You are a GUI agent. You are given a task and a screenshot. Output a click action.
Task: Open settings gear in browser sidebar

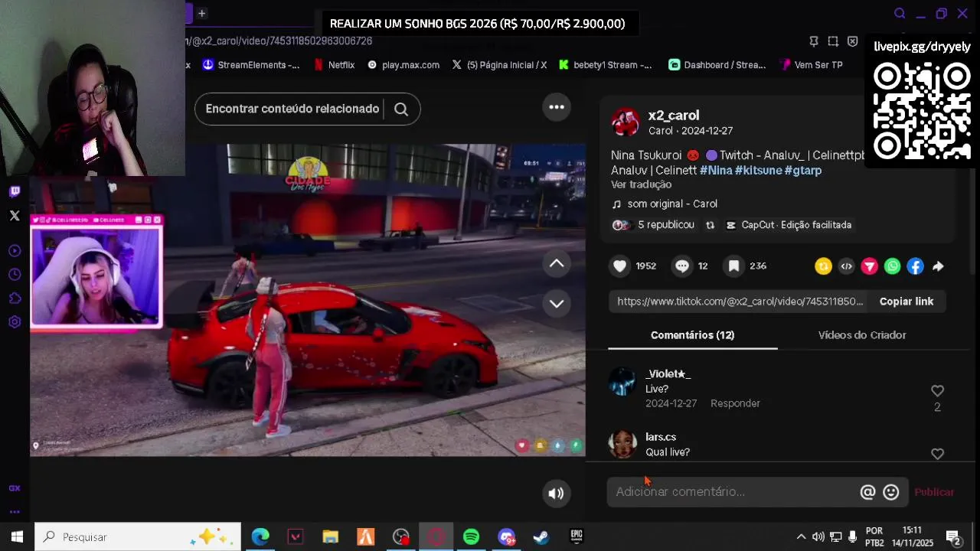click(x=15, y=322)
